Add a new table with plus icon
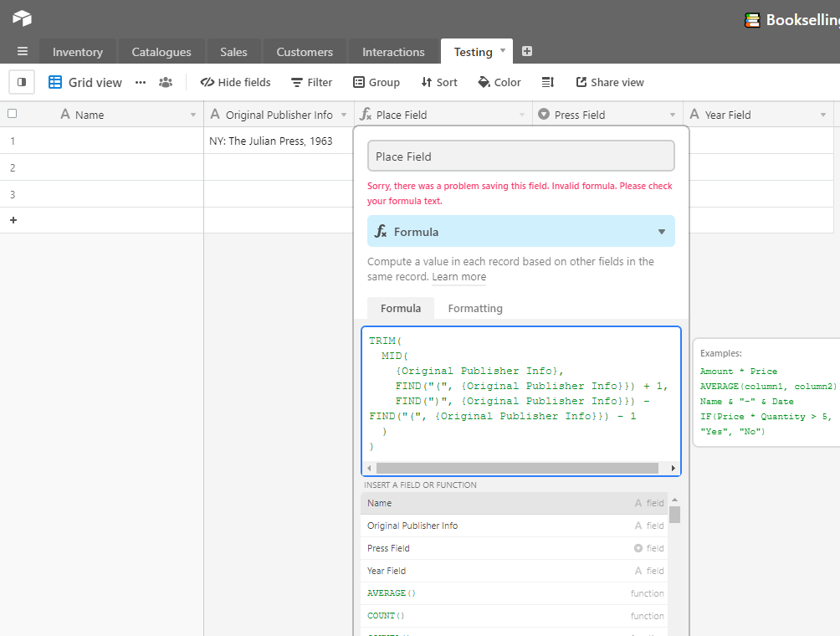 click(x=527, y=51)
